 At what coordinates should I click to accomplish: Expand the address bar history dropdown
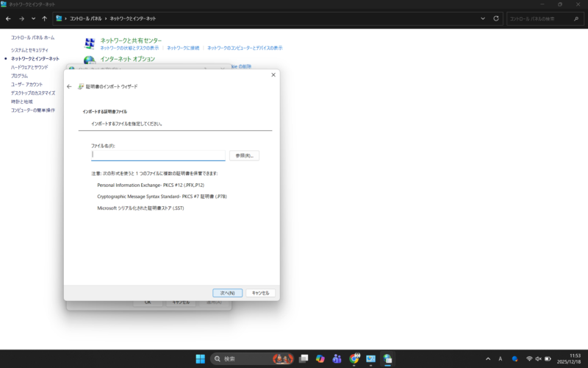coord(482,18)
